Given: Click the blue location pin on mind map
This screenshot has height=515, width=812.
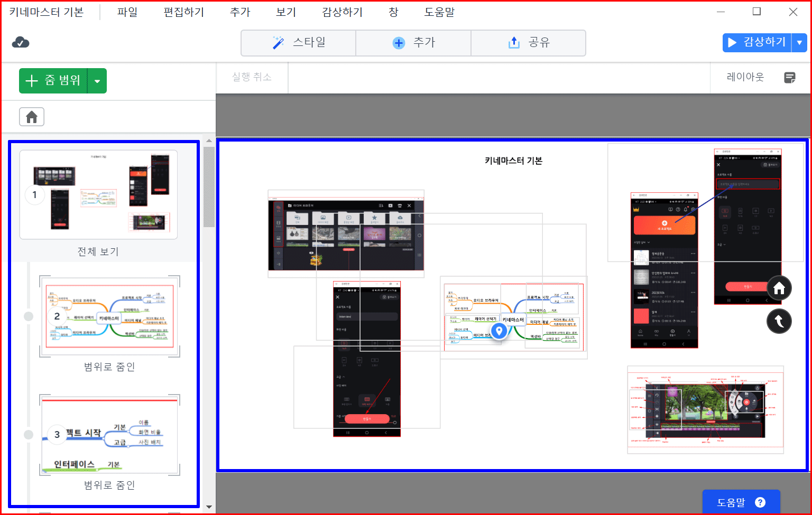Looking at the screenshot, I should pyautogui.click(x=499, y=331).
